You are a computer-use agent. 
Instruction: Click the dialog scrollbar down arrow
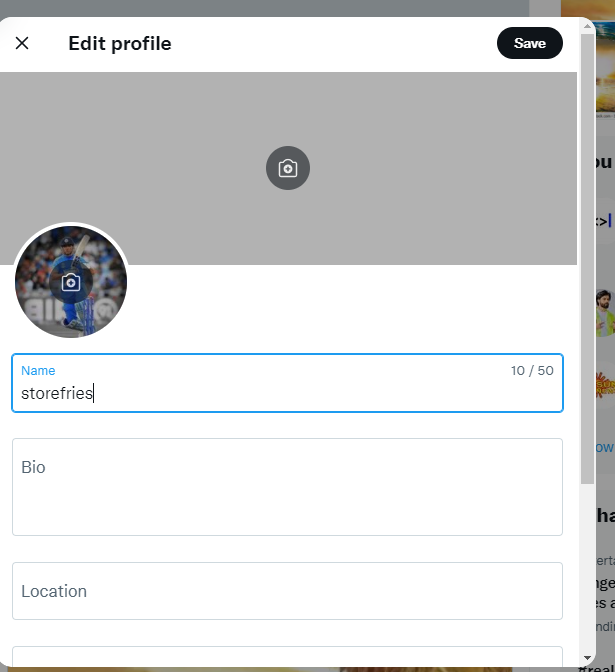pyautogui.click(x=588, y=658)
